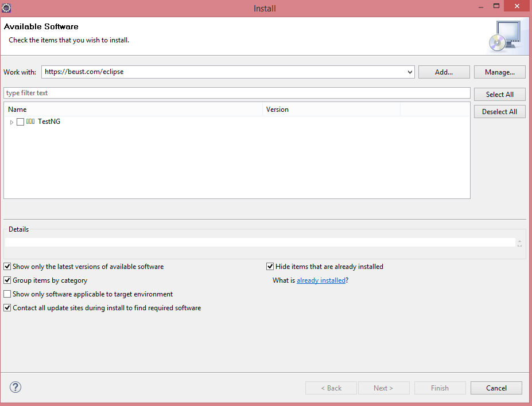Click the Details scroll up arrow

(x=519, y=241)
